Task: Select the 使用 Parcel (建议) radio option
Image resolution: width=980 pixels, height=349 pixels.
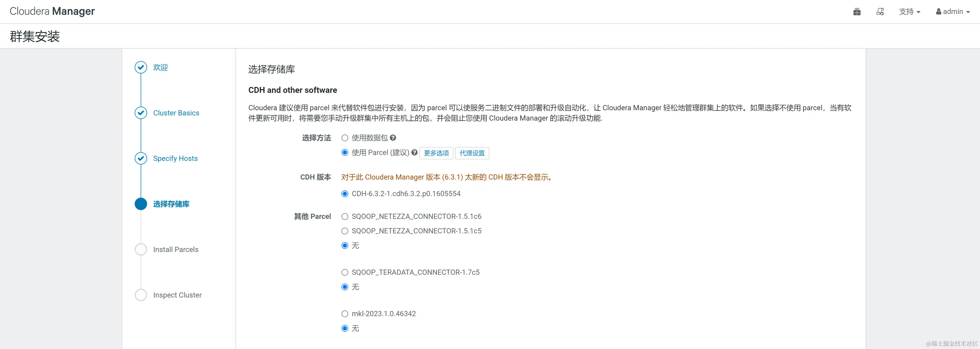Action: [345, 153]
